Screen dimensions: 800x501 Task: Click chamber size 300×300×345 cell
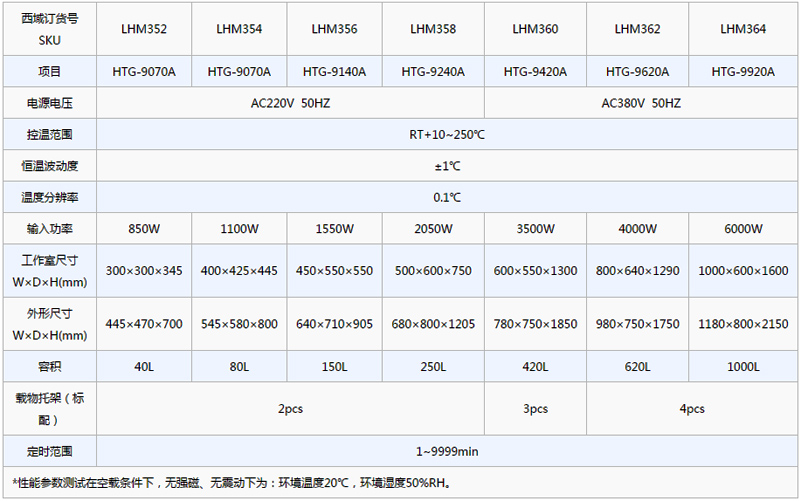[143, 271]
